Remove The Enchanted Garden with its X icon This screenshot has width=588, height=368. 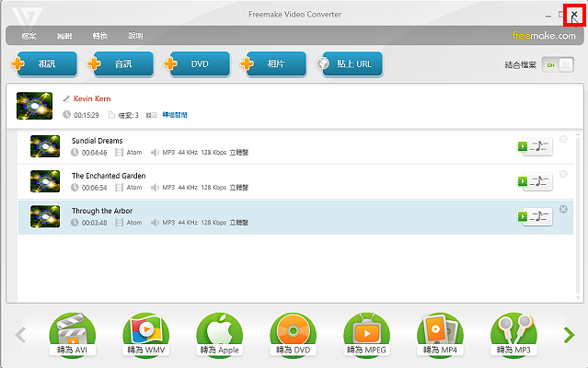click(x=563, y=174)
